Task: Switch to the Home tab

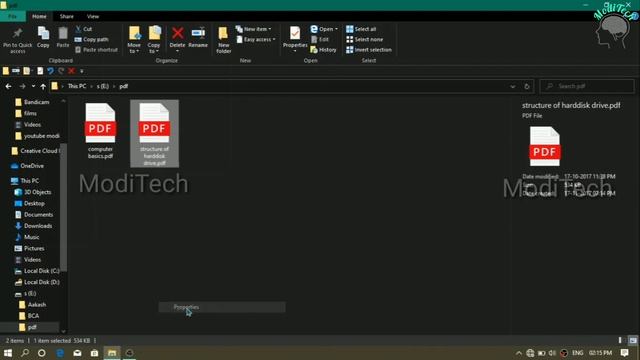Action: coord(39,16)
